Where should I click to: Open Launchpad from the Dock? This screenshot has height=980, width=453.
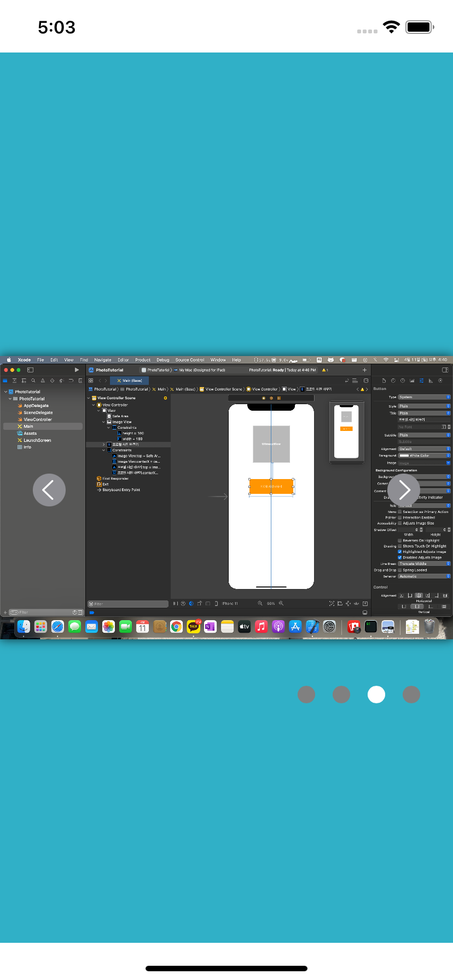coord(40,627)
